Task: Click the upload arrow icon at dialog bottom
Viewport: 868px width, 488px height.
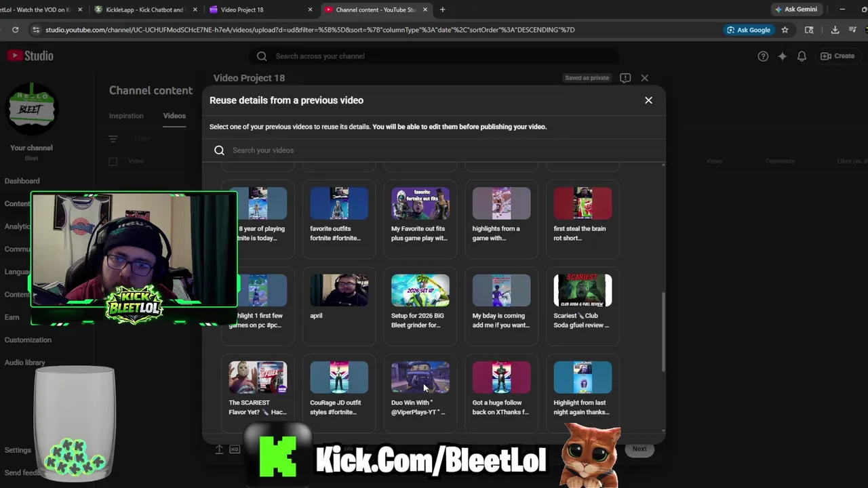Action: tap(219, 449)
